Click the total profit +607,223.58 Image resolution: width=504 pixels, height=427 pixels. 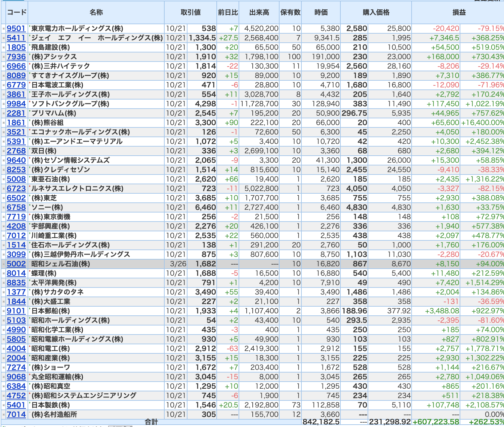pos(436,422)
